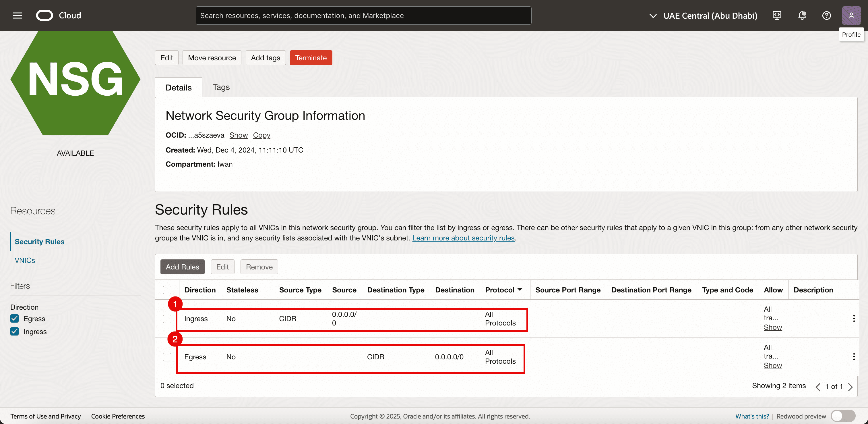Image resolution: width=868 pixels, height=424 pixels.
Task: Go to the next page of rules
Action: point(850,387)
